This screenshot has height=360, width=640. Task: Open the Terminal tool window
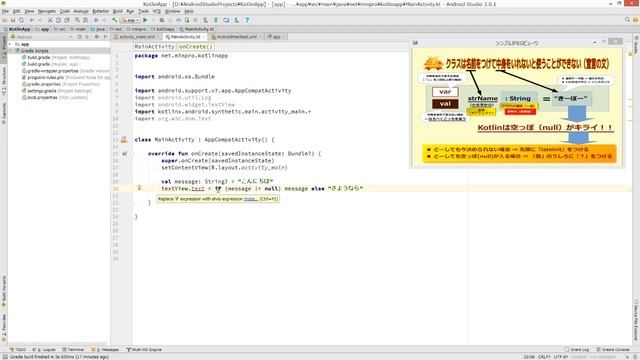pyautogui.click(x=73, y=350)
